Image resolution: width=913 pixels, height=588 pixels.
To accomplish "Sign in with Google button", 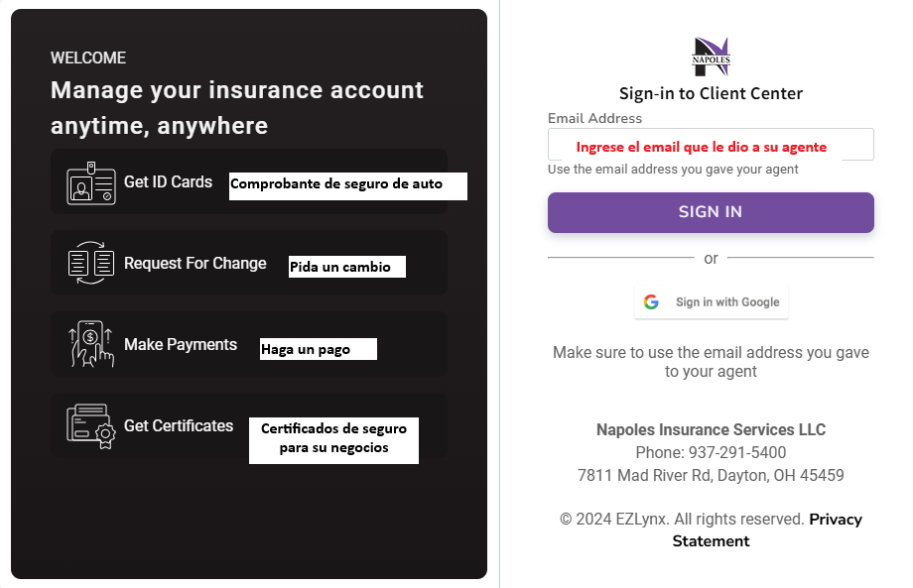I will click(711, 301).
